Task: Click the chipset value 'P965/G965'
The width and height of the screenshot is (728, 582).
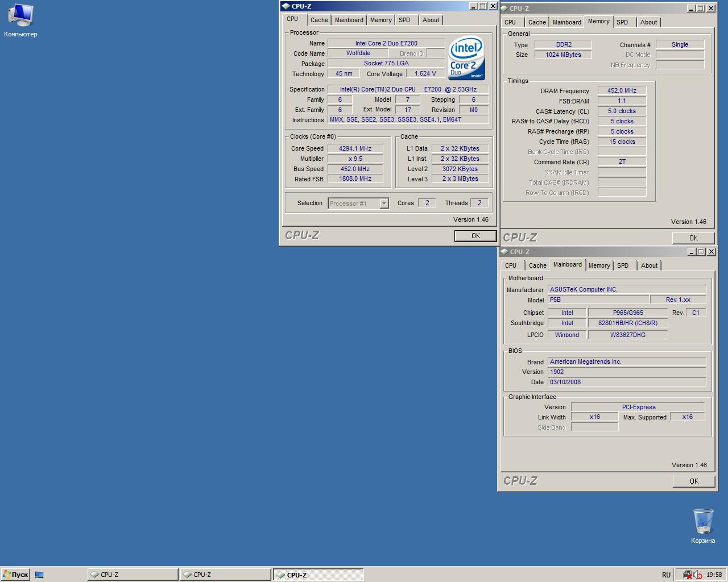Action: (x=628, y=313)
